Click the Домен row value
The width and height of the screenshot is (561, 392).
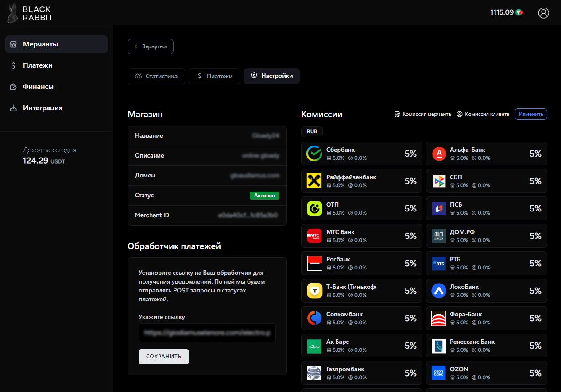(x=255, y=176)
